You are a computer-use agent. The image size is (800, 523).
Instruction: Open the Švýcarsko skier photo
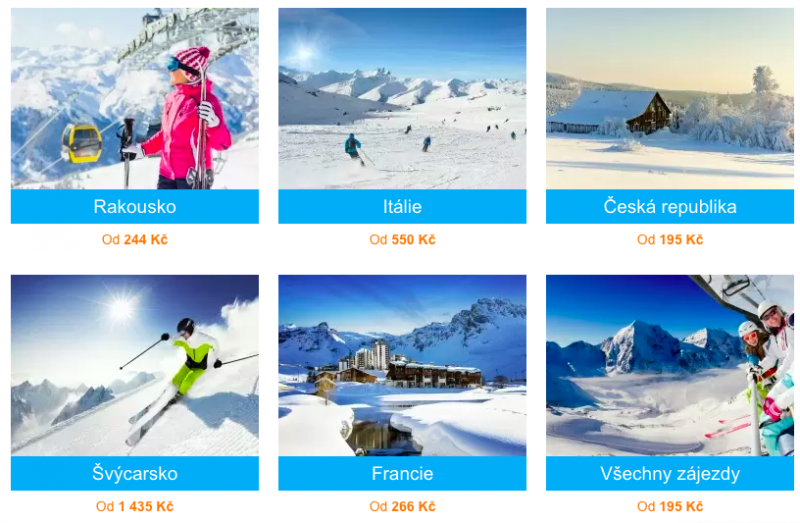point(135,365)
